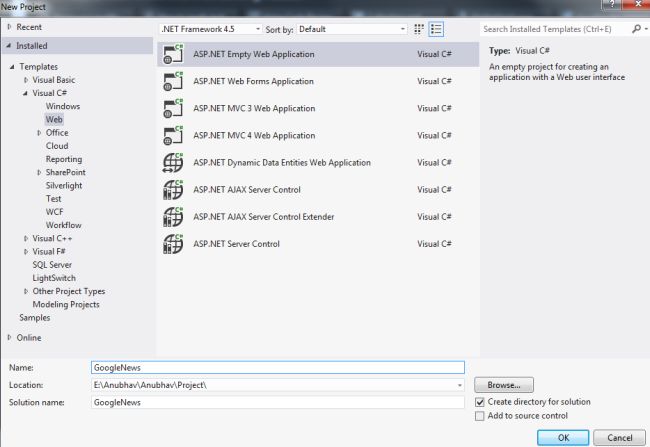Select ASP.NET Dynamic Data Entities Web Application text
Viewport: 650px width, 447px height.
click(x=282, y=163)
